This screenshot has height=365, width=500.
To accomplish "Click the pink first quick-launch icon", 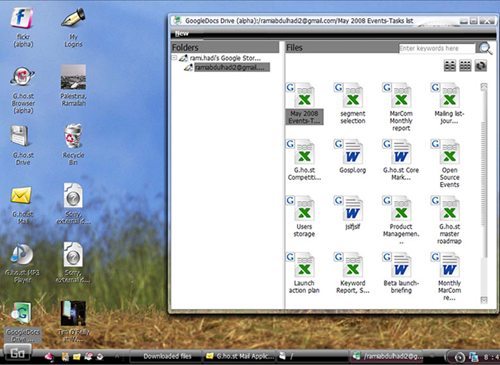I will 49,357.
